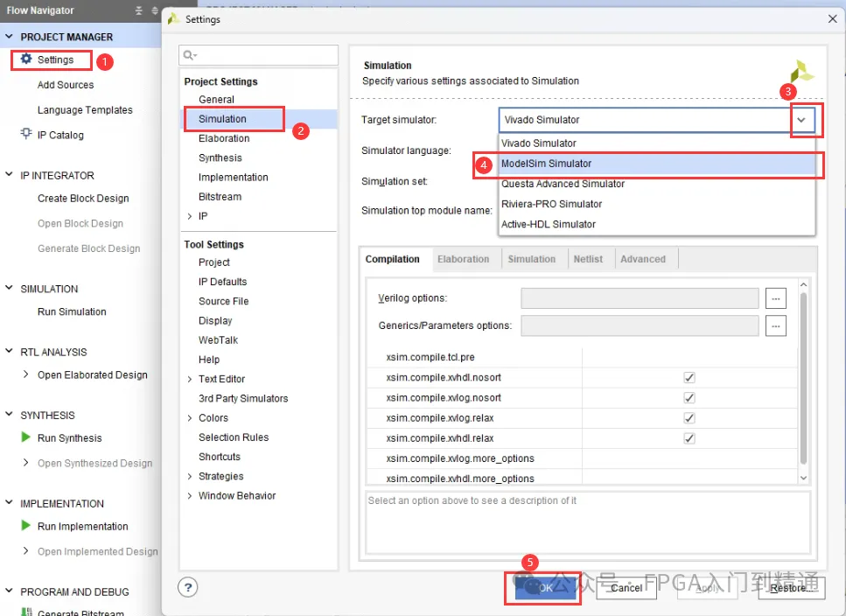Choose Questa Advanced Simulator option

pyautogui.click(x=657, y=184)
